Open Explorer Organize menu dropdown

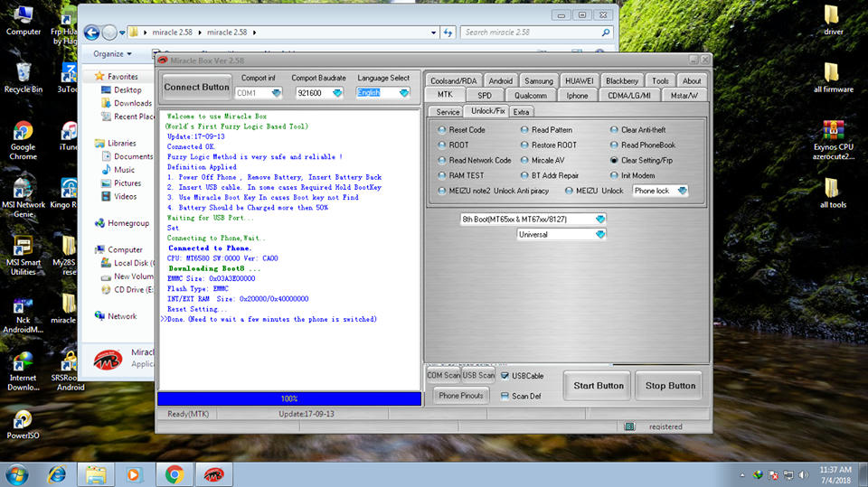coord(112,54)
